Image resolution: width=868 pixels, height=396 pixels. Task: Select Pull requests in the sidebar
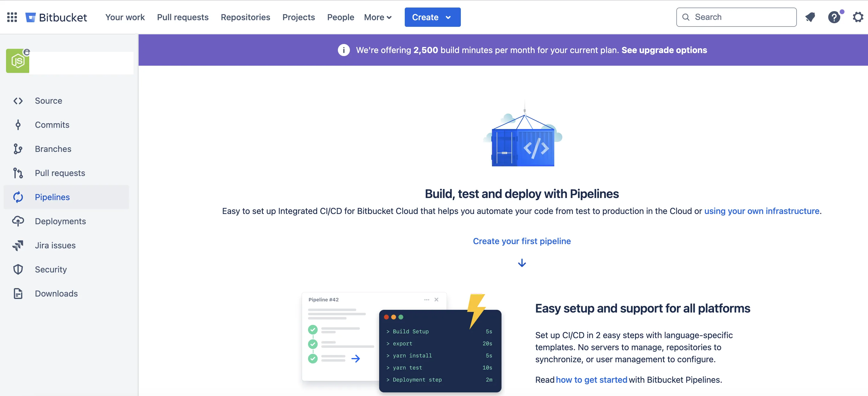(x=66, y=173)
